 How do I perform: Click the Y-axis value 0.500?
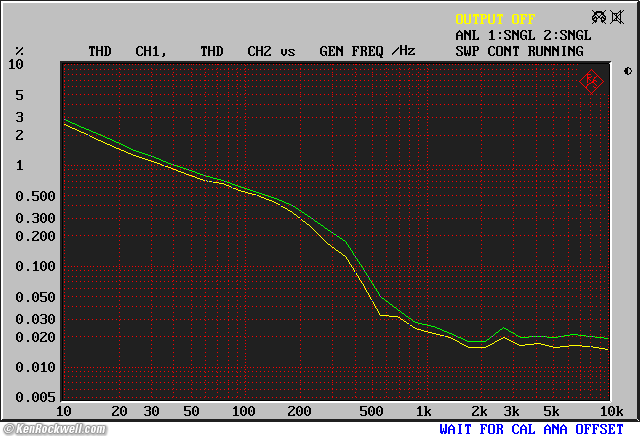coord(35,196)
